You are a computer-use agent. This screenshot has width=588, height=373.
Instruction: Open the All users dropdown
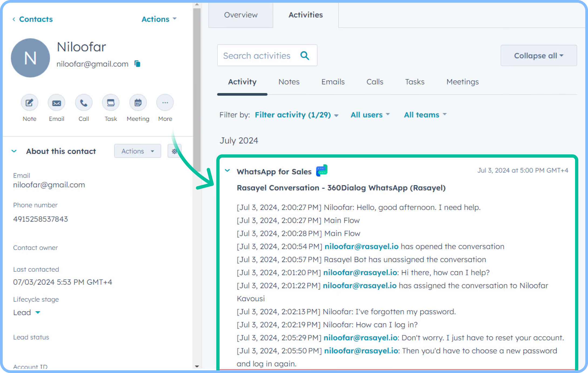370,115
